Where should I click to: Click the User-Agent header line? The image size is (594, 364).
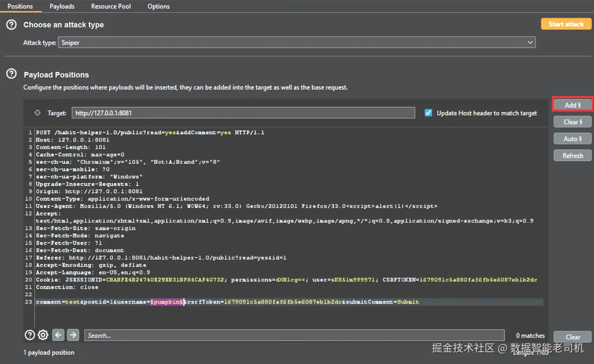click(236, 206)
